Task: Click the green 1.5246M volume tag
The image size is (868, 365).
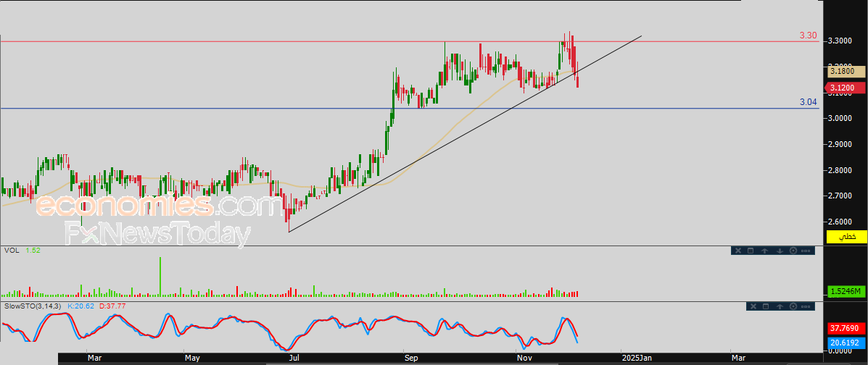Action: (x=846, y=291)
